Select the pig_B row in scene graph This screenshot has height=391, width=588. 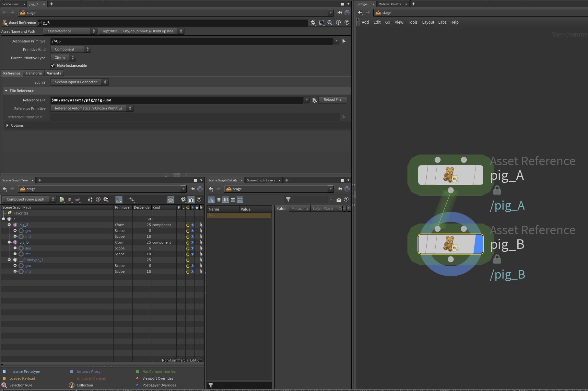pyautogui.click(x=102, y=242)
